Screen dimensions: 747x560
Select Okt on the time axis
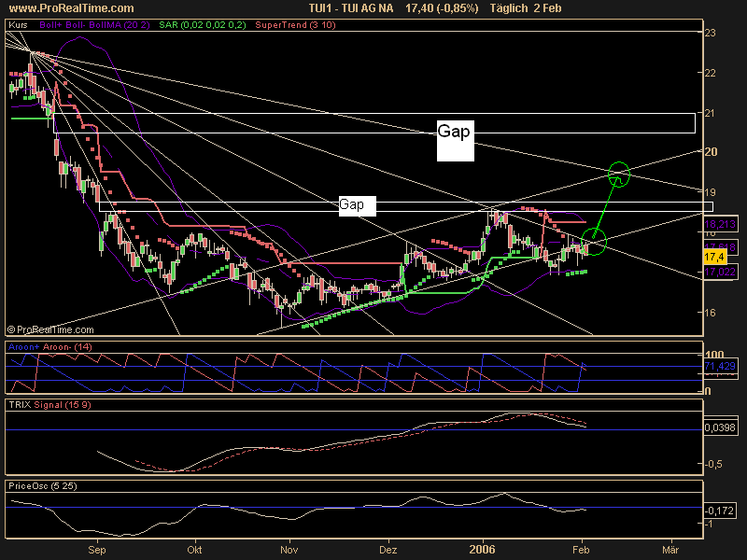(194, 552)
